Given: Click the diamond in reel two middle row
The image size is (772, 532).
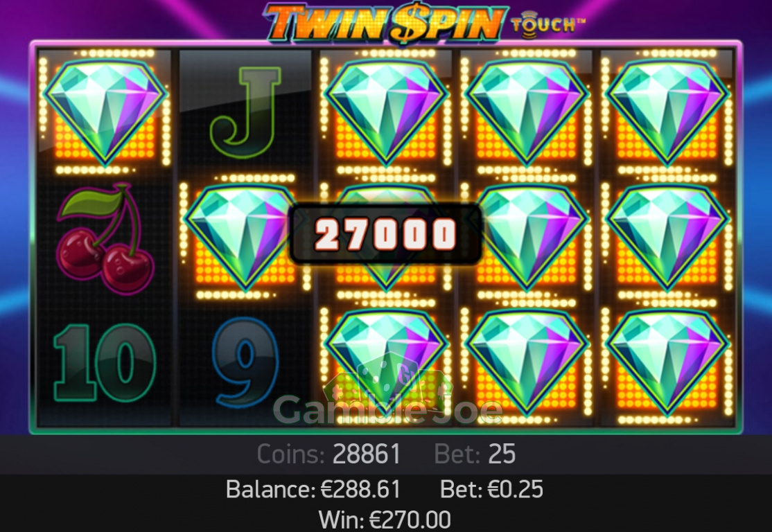Looking at the screenshot, I should tap(241, 237).
